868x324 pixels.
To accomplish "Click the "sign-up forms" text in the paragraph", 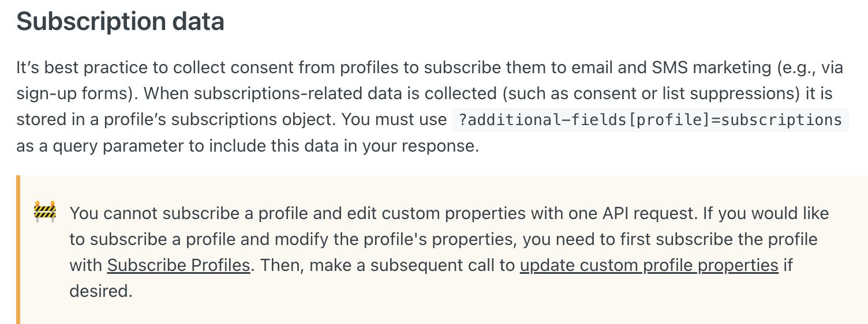I will [72, 94].
